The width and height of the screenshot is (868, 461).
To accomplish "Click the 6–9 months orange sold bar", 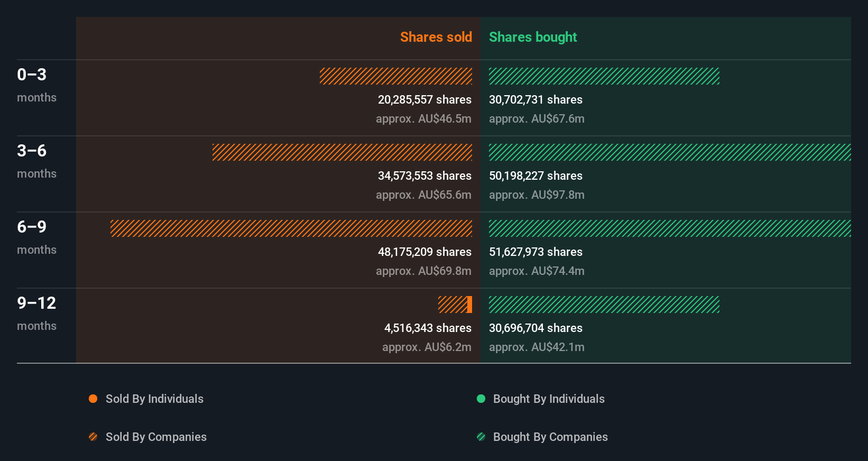I will click(x=291, y=228).
